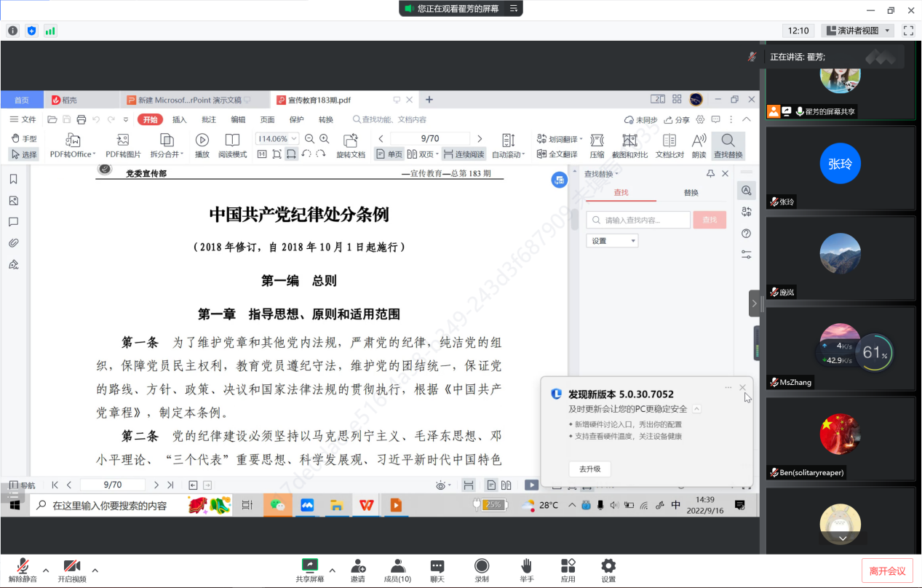Switch to the 替换 tab
Screen dimensions: 922x588
(691, 193)
